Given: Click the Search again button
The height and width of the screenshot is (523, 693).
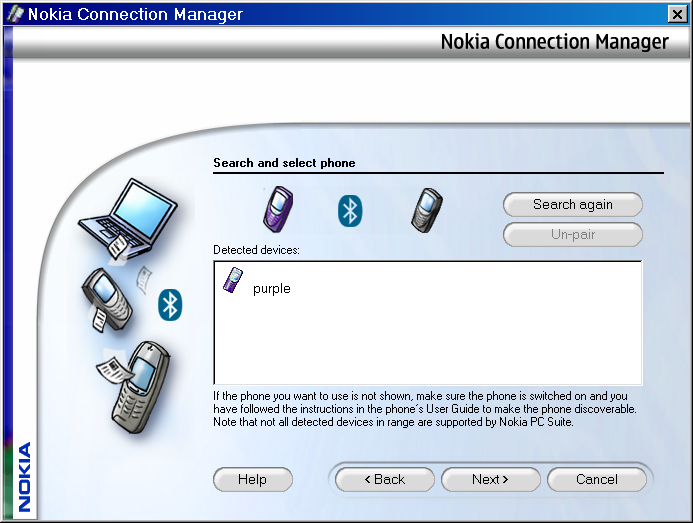Looking at the screenshot, I should click(x=572, y=205).
